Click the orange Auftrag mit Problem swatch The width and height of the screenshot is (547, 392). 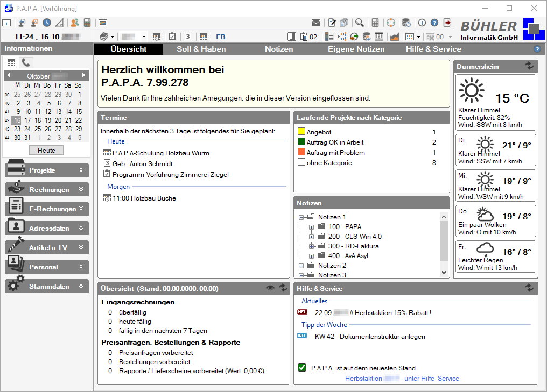tap(301, 152)
